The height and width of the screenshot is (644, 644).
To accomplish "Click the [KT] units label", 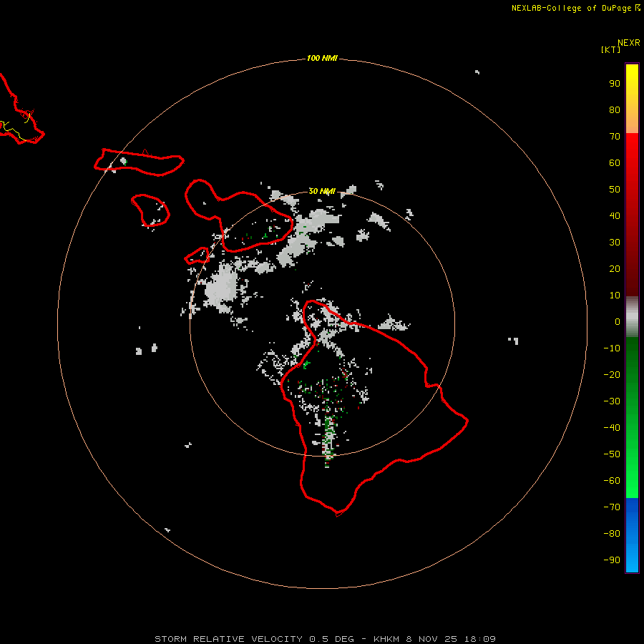I will [x=610, y=49].
